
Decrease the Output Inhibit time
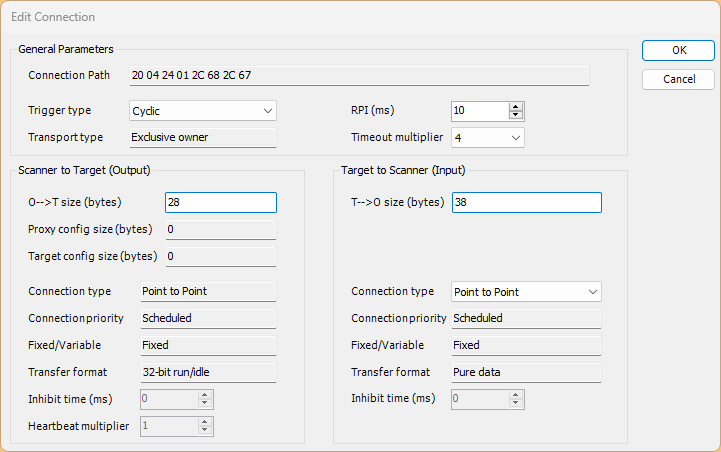(205, 403)
